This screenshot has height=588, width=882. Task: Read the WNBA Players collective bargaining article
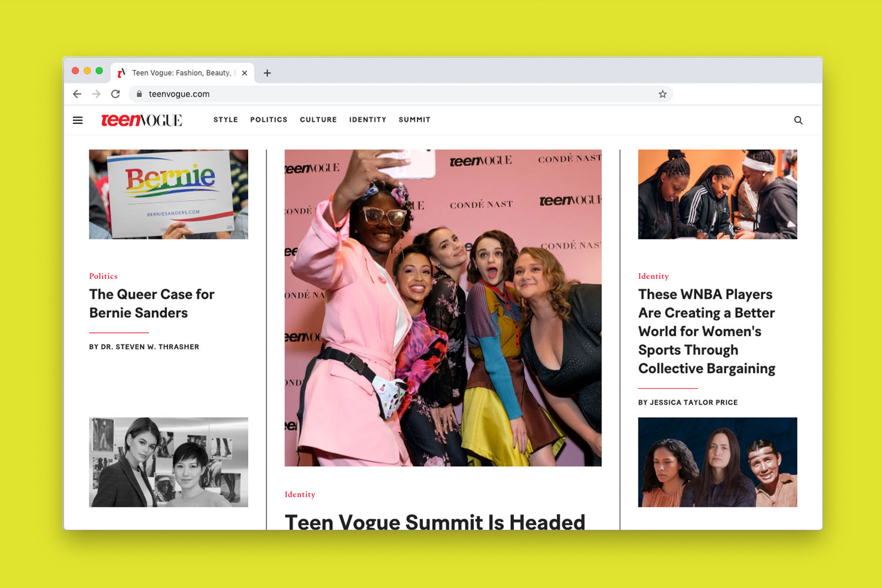coord(706,331)
